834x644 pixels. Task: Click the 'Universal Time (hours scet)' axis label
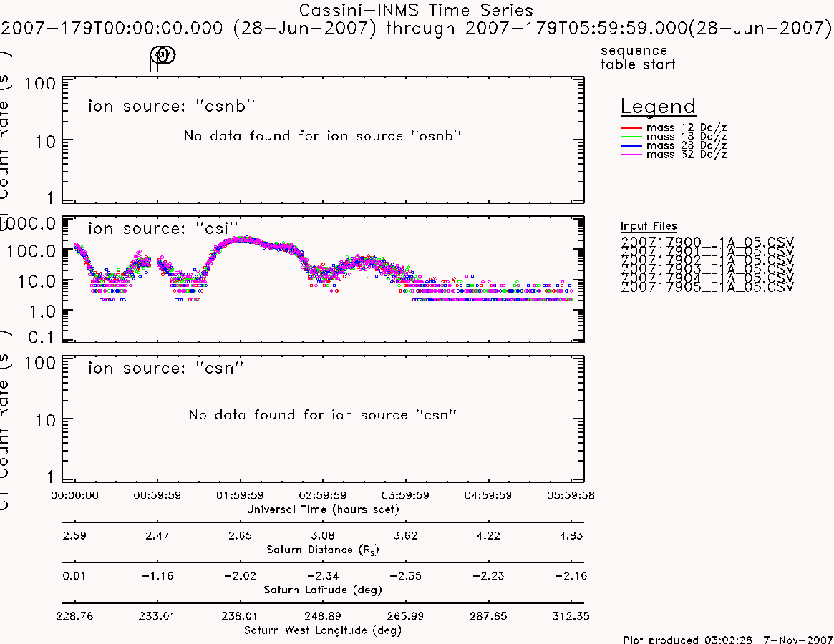(322, 509)
